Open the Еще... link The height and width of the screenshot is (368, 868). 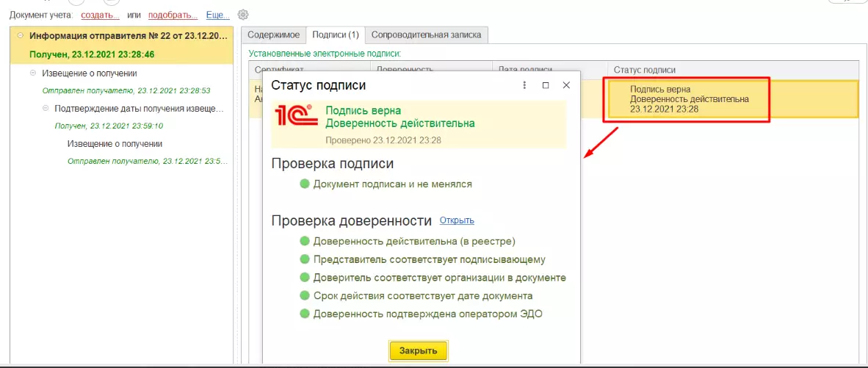tap(217, 15)
